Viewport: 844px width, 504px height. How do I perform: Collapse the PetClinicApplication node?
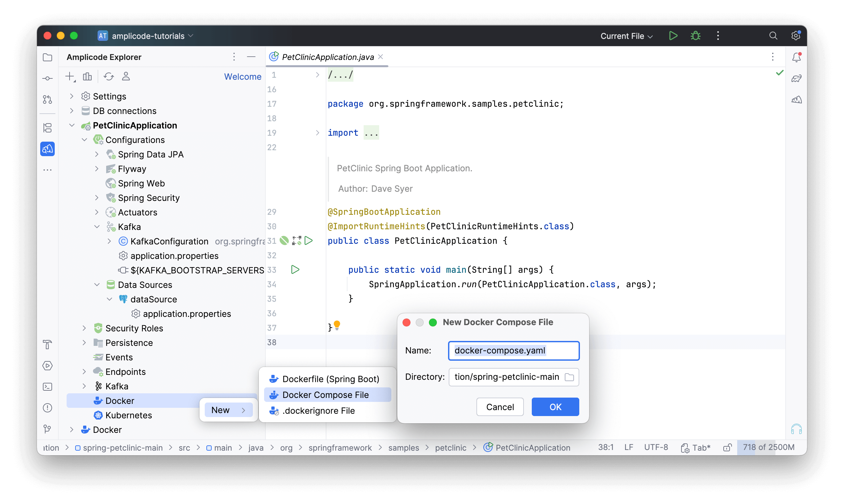tap(72, 125)
